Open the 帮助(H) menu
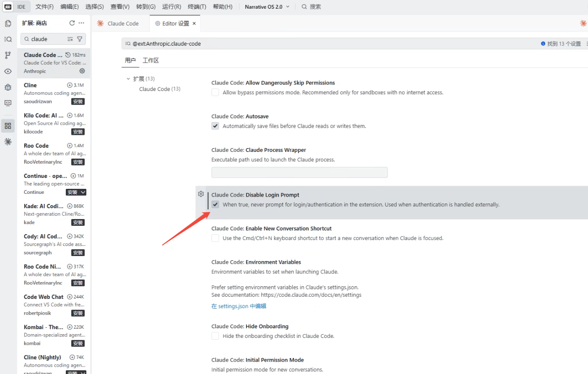Image resolution: width=588 pixels, height=374 pixels. (222, 7)
